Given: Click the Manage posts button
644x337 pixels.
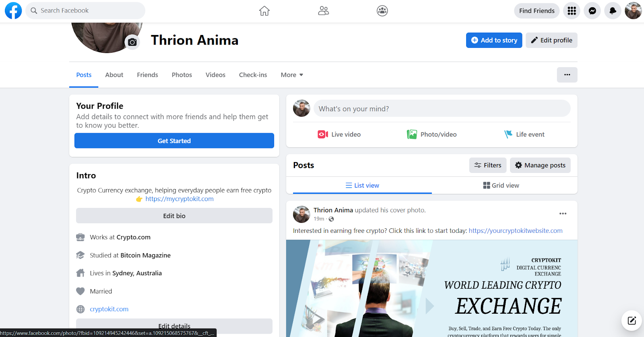Looking at the screenshot, I should coord(540,165).
